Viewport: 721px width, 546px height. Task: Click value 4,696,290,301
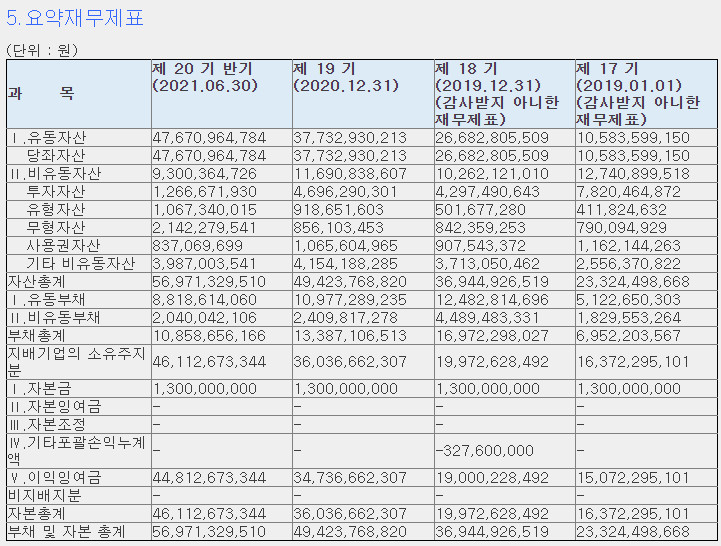[345, 192]
